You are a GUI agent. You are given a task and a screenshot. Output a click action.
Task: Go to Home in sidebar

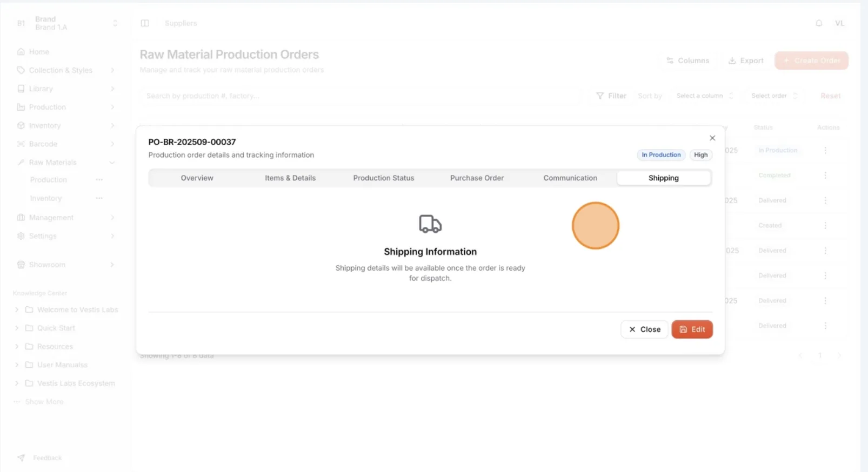[39, 52]
